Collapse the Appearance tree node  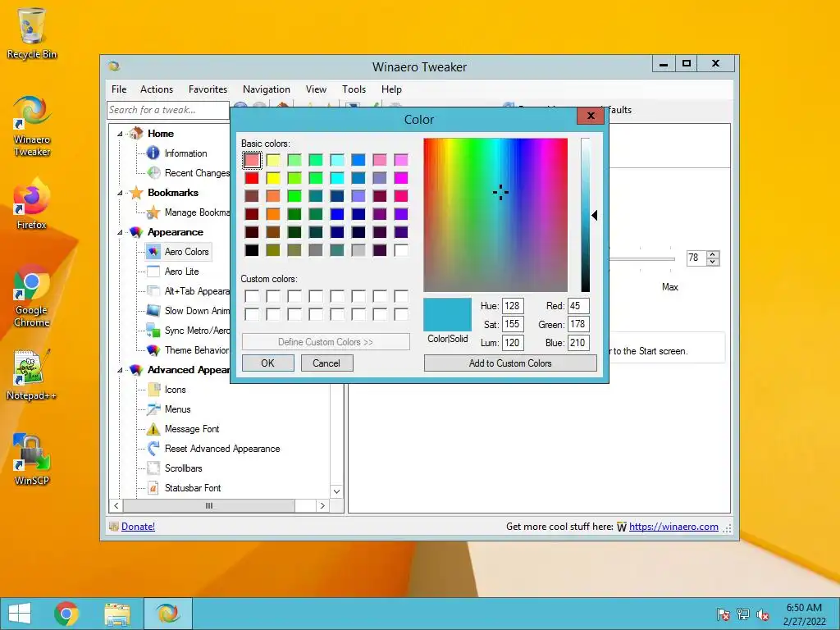tap(120, 232)
